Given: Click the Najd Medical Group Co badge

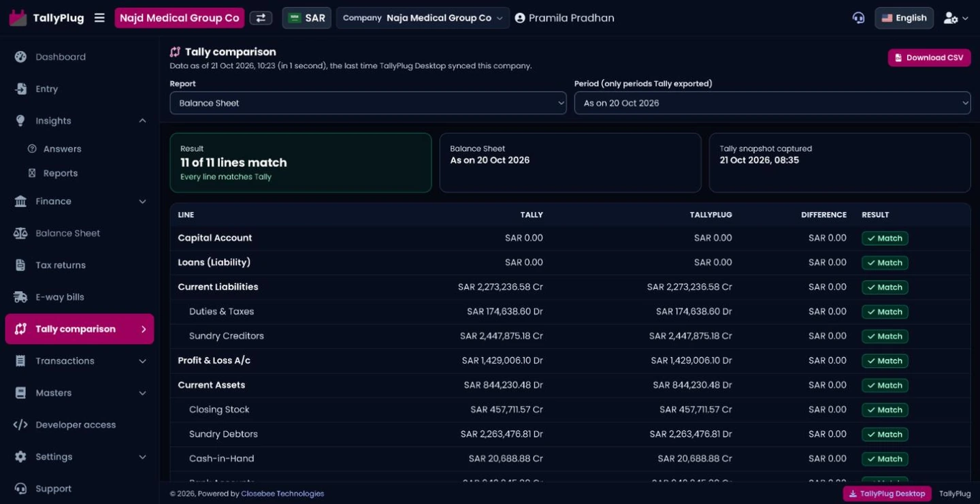Looking at the screenshot, I should click(x=180, y=18).
